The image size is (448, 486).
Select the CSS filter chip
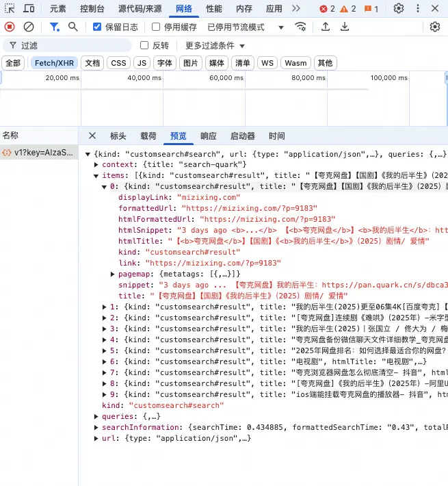click(x=118, y=63)
